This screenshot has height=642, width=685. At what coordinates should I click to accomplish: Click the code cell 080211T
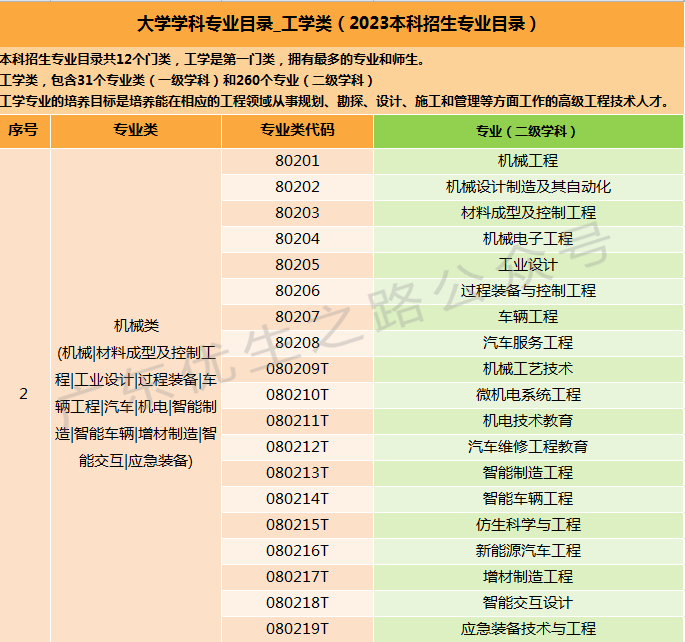click(298, 421)
